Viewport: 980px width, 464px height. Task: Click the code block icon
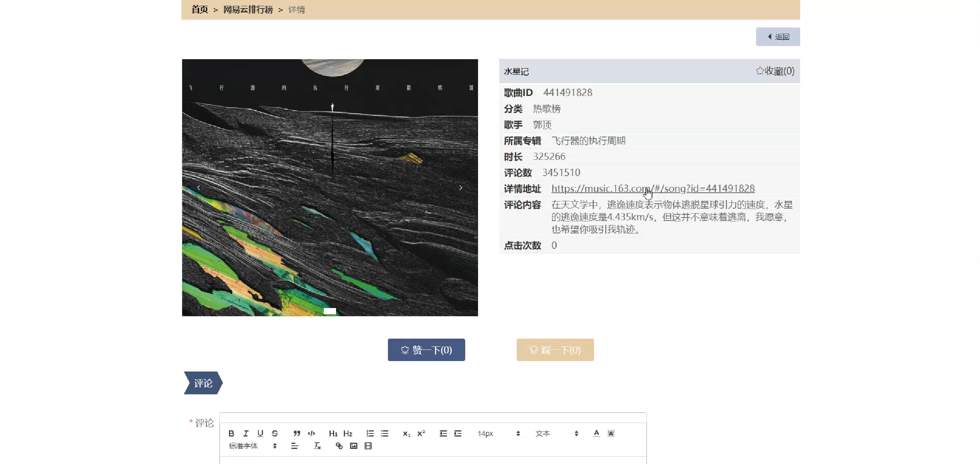311,433
